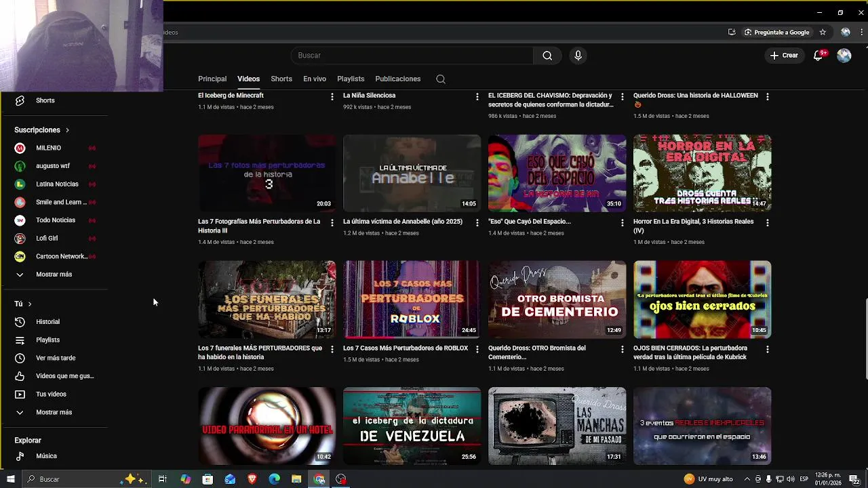The width and height of the screenshot is (868, 488).
Task: Bookmark this page with the star icon
Action: click(823, 32)
